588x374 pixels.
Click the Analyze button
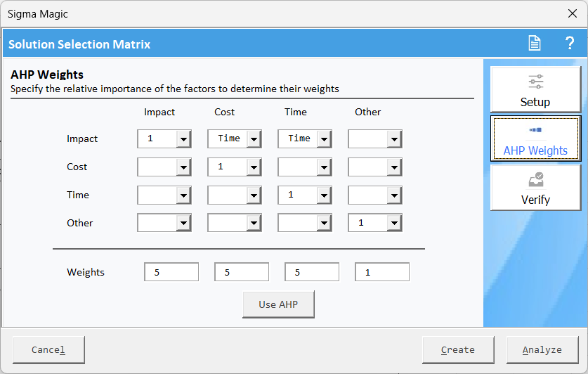point(542,349)
